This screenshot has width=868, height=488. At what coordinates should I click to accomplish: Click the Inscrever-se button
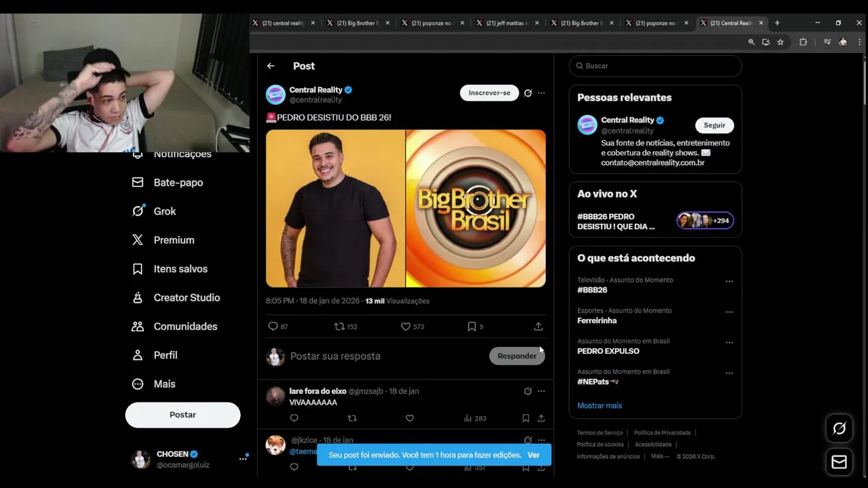point(490,93)
